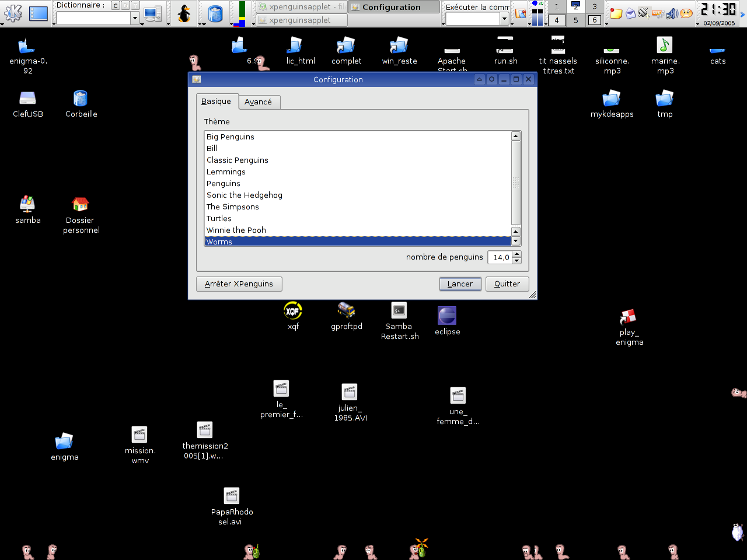The width and height of the screenshot is (747, 560).
Task: Toggle the dictionary D mode button
Action: pyautogui.click(x=125, y=5)
